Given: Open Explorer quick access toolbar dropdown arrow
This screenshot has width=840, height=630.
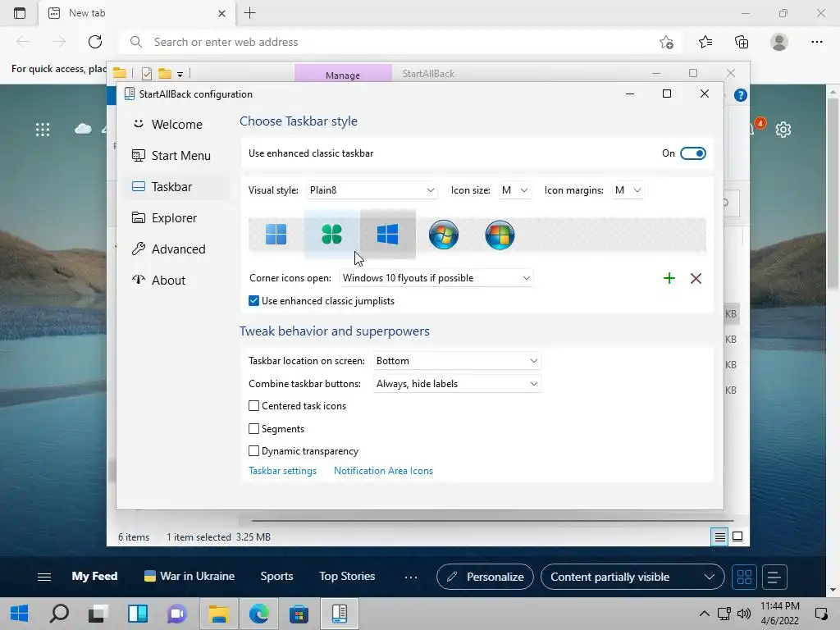Looking at the screenshot, I should click(x=180, y=75).
